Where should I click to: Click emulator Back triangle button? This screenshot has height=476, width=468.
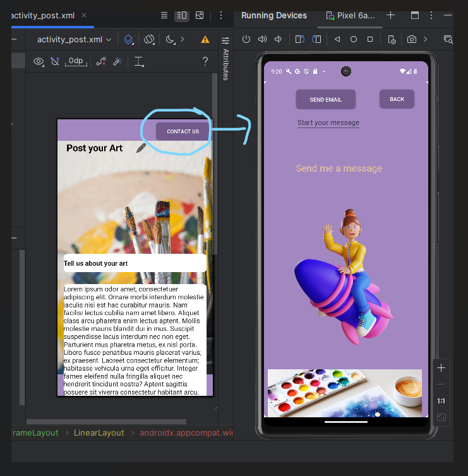(337, 39)
